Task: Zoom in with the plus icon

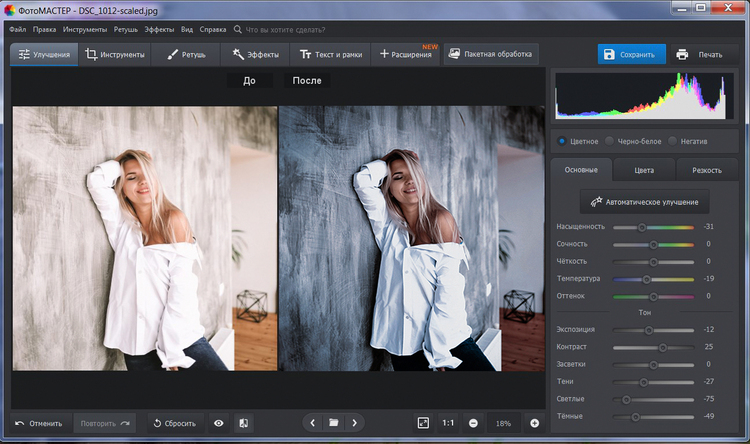Action: [534, 423]
